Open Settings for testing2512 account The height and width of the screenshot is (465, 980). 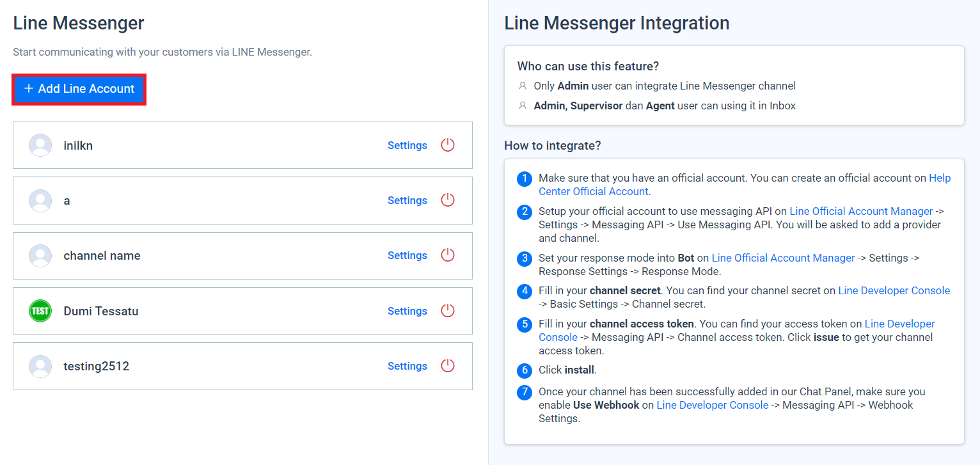tap(407, 366)
